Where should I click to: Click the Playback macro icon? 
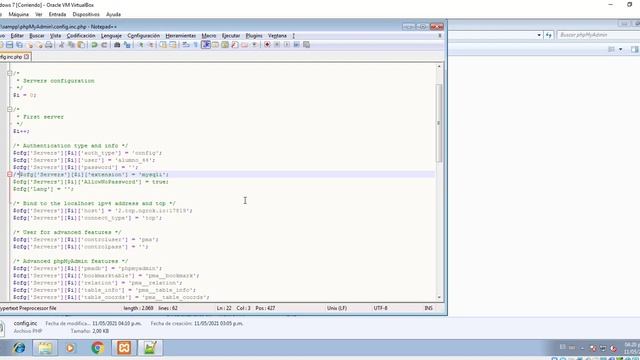(x=287, y=44)
